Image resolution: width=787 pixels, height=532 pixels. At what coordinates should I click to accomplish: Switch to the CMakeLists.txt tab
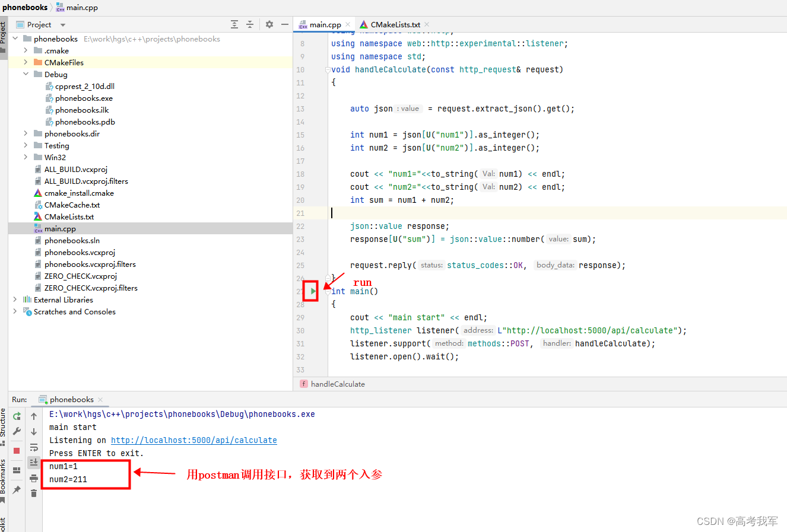(x=395, y=24)
